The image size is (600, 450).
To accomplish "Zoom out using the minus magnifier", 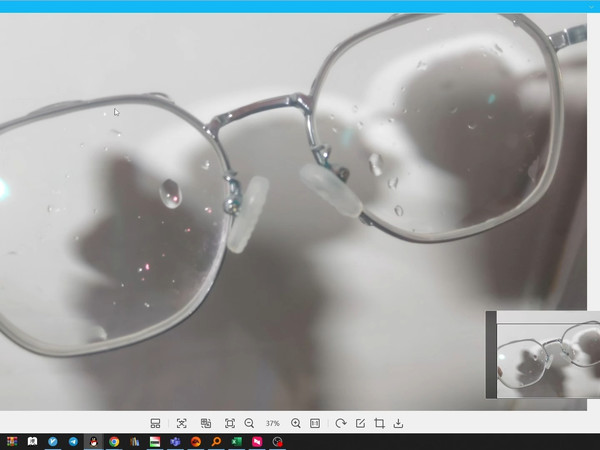I will (x=249, y=424).
